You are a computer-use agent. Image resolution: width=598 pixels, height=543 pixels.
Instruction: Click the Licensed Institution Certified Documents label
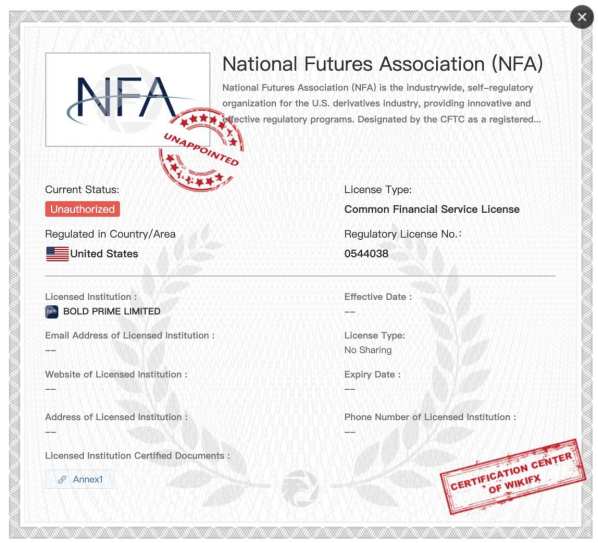pyautogui.click(x=138, y=456)
